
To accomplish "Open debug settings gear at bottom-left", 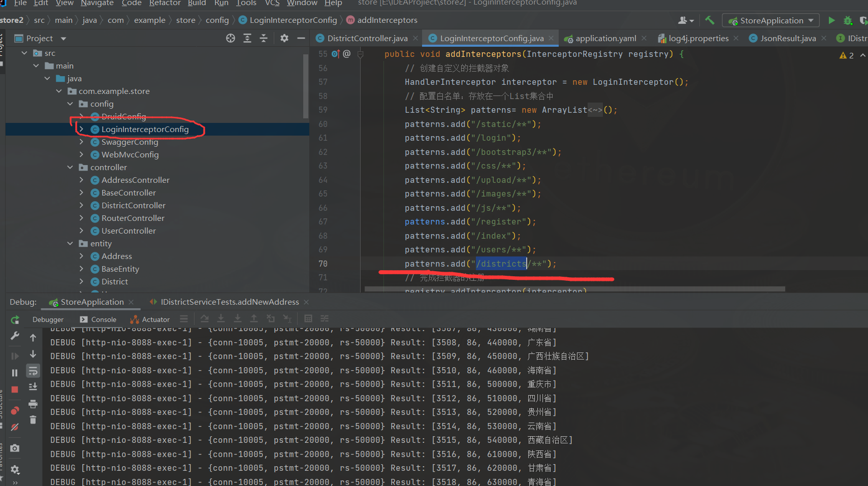I will pos(15,470).
